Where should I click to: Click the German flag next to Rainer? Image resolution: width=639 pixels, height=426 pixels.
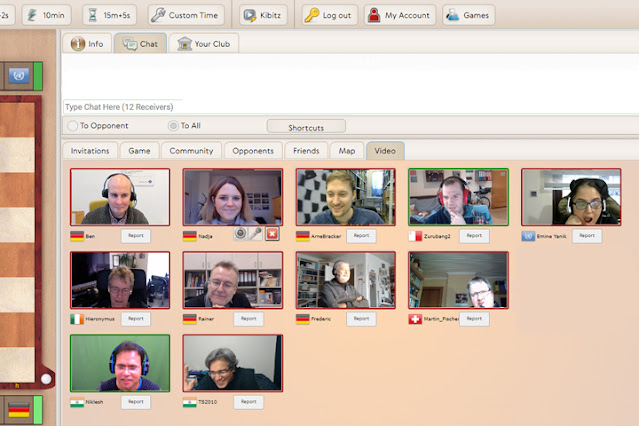[189, 319]
